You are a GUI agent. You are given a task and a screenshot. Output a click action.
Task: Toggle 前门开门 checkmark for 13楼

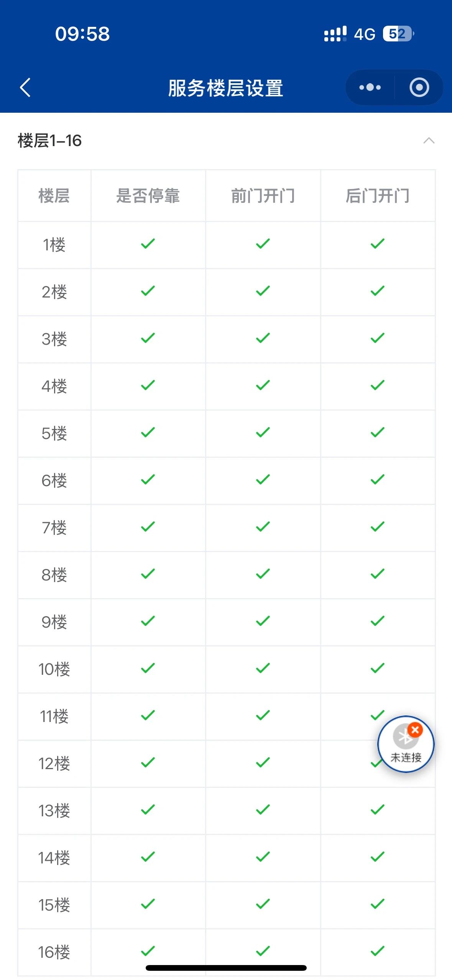pyautogui.click(x=263, y=810)
